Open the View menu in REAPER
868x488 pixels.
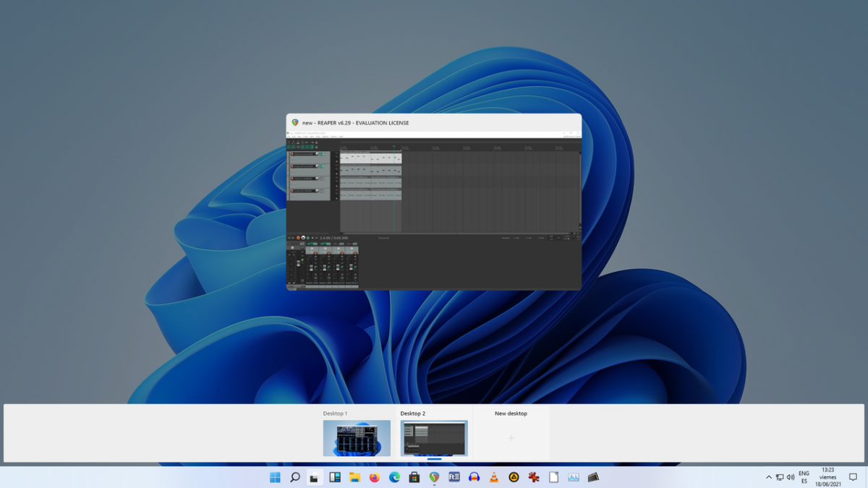298,136
